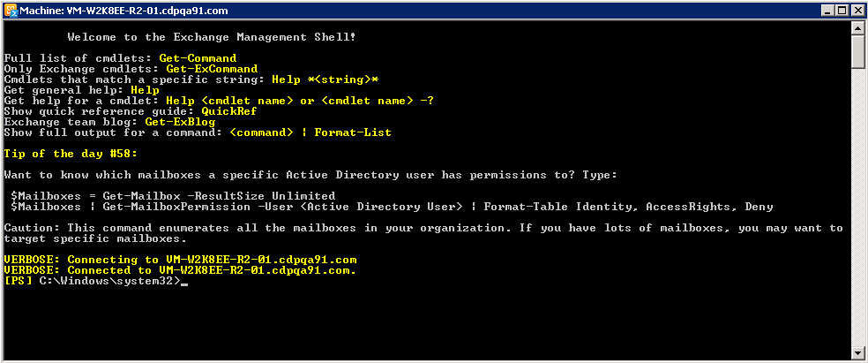Viewport: 868px width, 363px height.
Task: Click the yellow Get-ExCommand text
Action: [212, 69]
